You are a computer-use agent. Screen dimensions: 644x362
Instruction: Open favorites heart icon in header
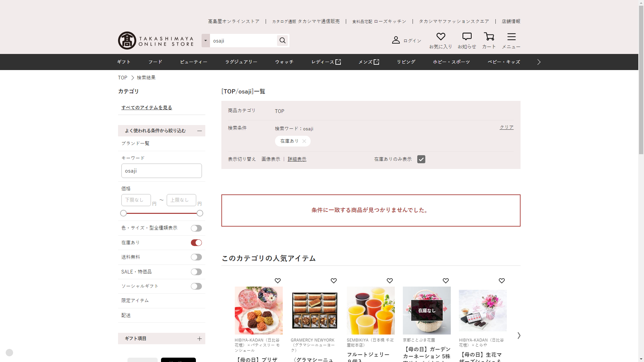coord(440,37)
